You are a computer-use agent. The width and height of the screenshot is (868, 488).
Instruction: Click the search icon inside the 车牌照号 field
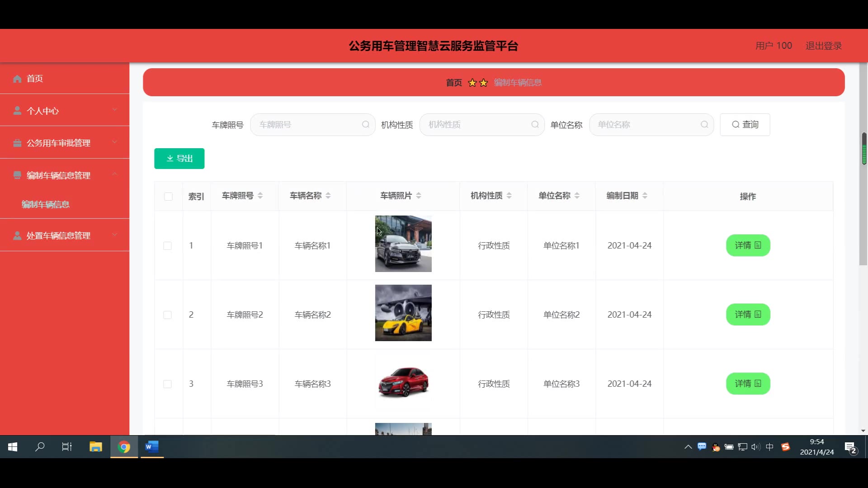365,125
